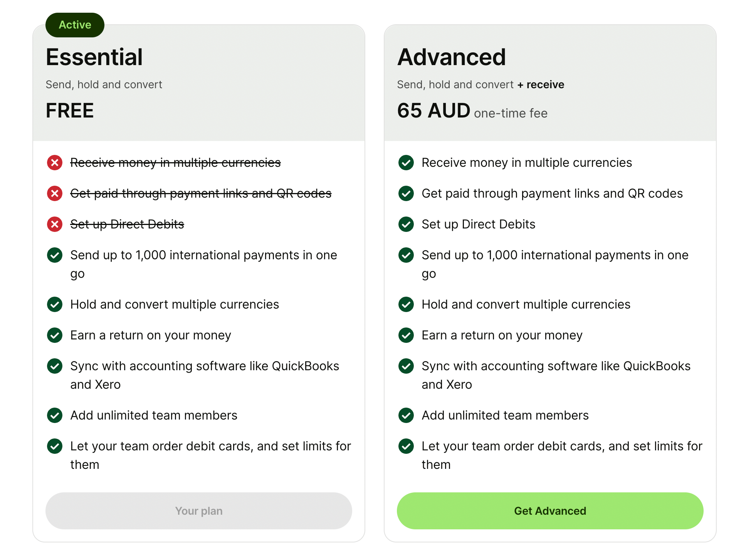Screen dimensions: 756x554
Task: Click the 65 AUD one-time fee price
Action: (x=472, y=111)
